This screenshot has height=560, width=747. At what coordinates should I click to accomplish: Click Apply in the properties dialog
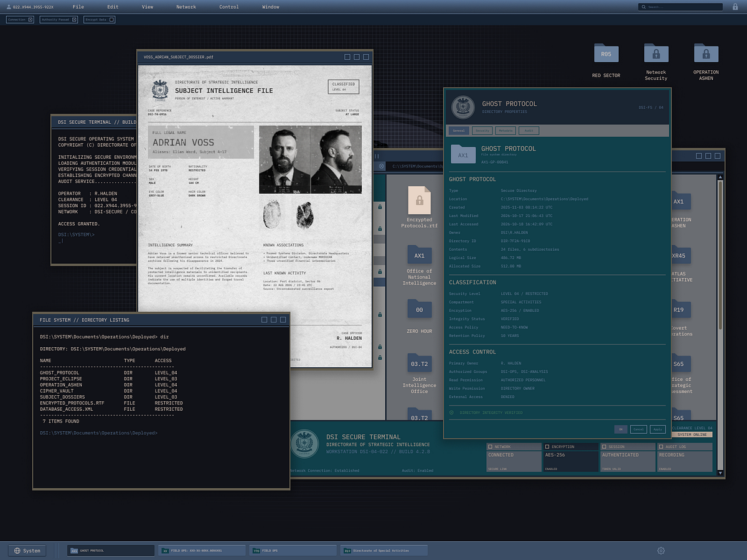point(658,429)
